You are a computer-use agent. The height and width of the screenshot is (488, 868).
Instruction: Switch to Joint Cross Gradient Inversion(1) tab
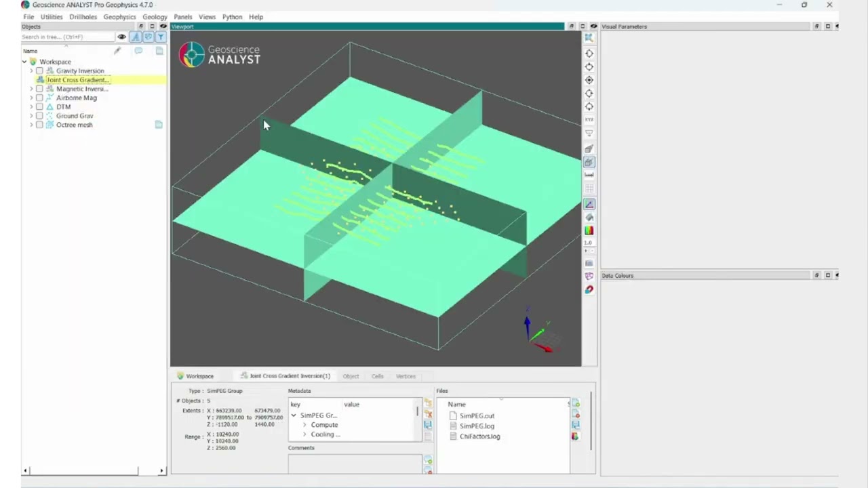285,376
